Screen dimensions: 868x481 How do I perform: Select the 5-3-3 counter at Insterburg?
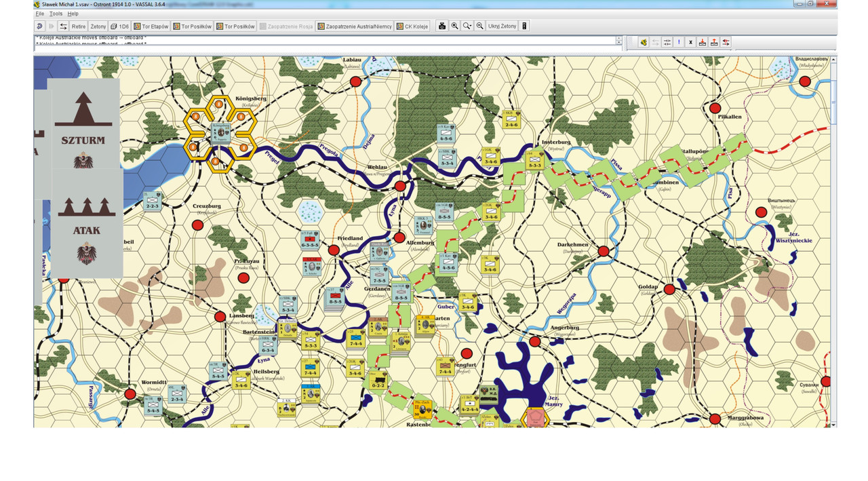tap(534, 160)
